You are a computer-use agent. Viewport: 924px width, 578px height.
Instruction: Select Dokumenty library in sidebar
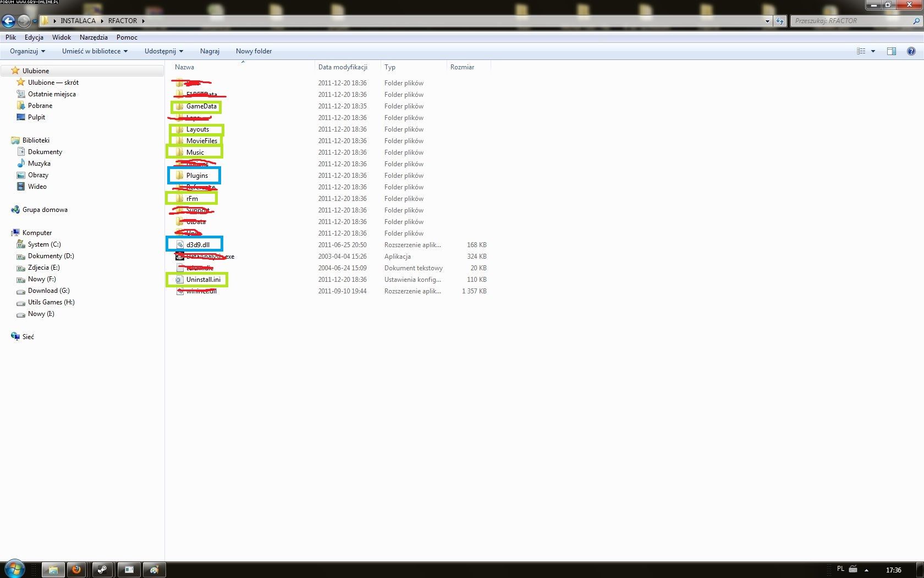[45, 152]
